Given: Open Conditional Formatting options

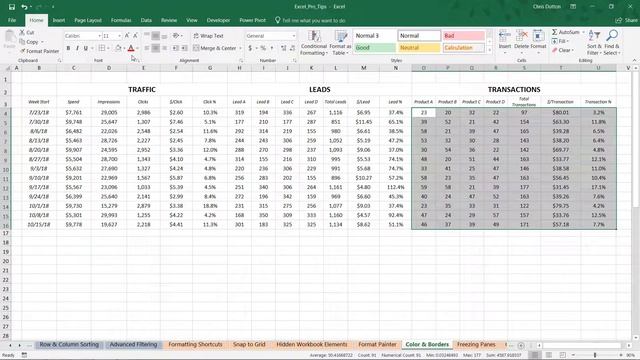Looking at the screenshot, I should pos(313,43).
